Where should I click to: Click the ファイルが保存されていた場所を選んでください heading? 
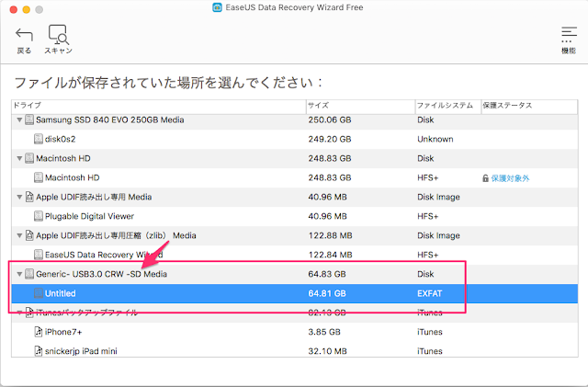(x=168, y=83)
